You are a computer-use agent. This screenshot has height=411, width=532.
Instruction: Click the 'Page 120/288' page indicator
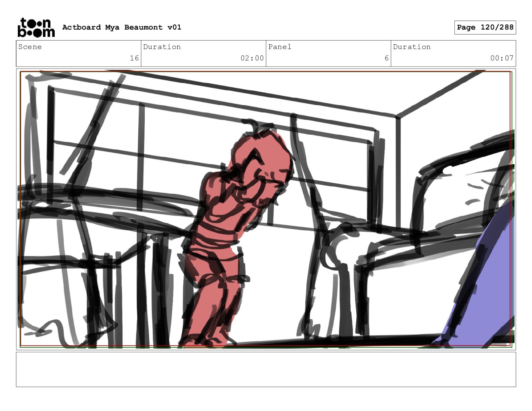[485, 28]
